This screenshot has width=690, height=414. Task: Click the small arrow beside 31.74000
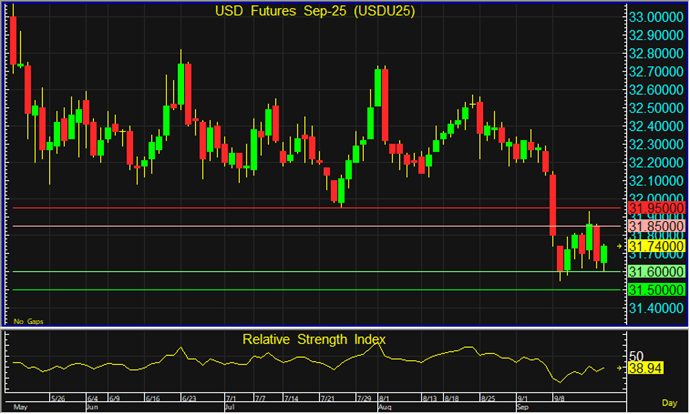[620, 245]
